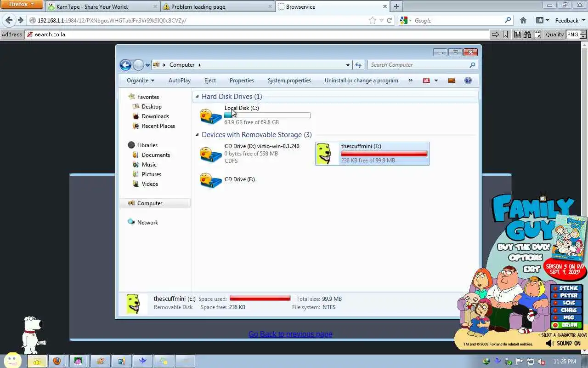The height and width of the screenshot is (368, 588).
Task: Open the Feedback dropdown in Firefox
Action: click(570, 20)
